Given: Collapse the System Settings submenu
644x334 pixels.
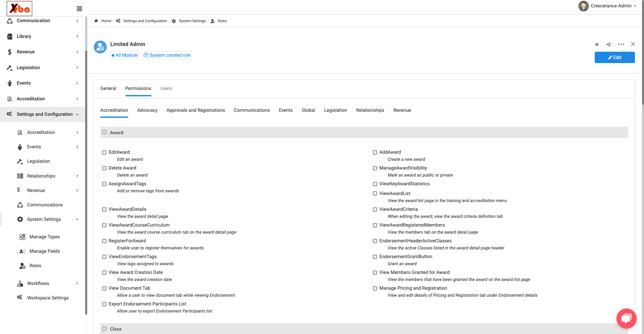Looking at the screenshot, I should [x=77, y=220].
